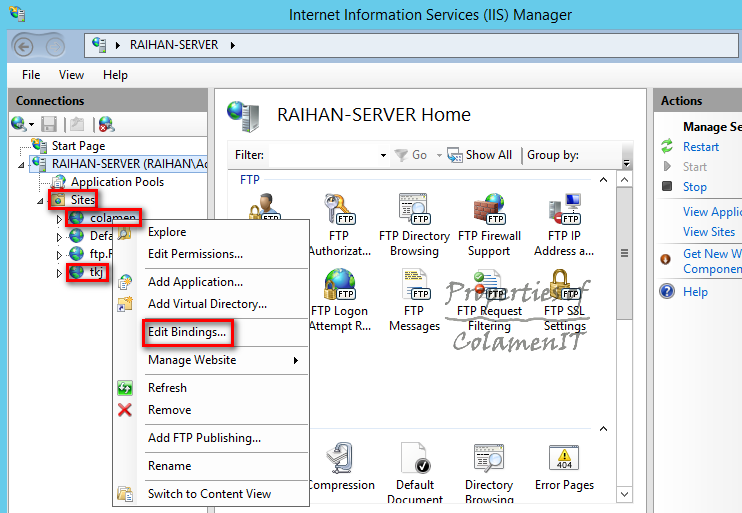Click the Create new connection globe icon
Image resolution: width=742 pixels, height=513 pixels.
point(18,124)
